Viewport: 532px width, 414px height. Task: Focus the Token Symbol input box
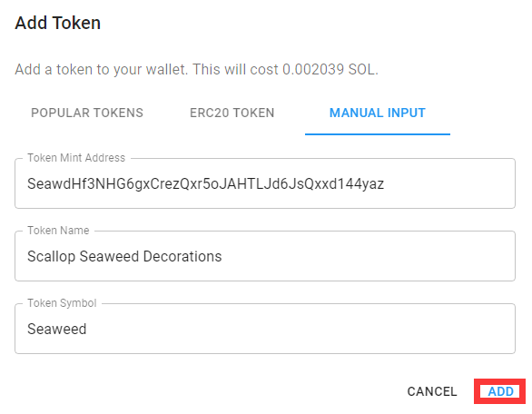pyautogui.click(x=265, y=329)
